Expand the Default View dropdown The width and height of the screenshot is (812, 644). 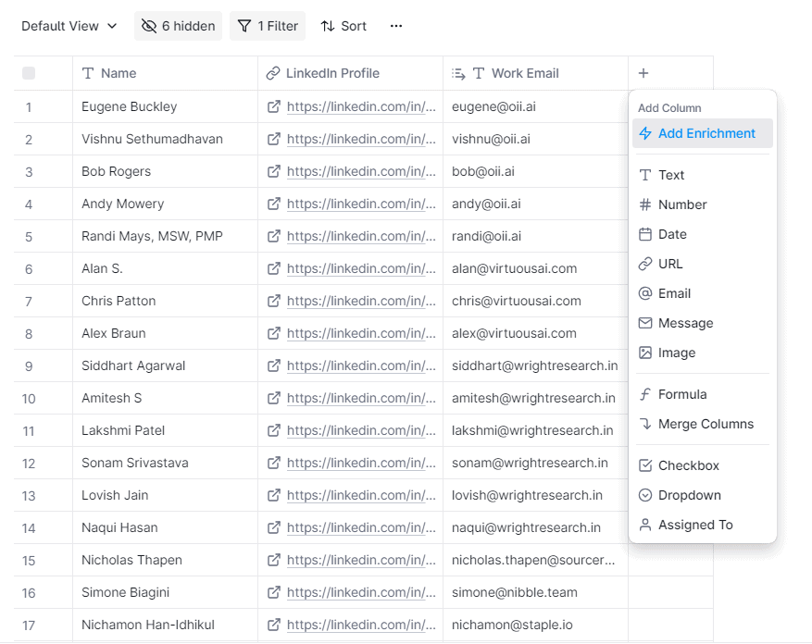(x=69, y=26)
